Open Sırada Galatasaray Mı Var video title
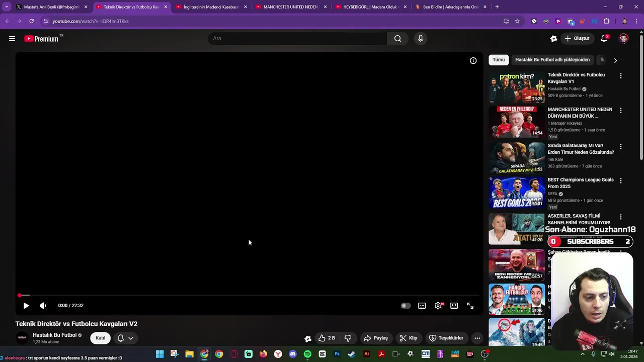Image resolution: width=644 pixels, height=362 pixels. (x=581, y=149)
